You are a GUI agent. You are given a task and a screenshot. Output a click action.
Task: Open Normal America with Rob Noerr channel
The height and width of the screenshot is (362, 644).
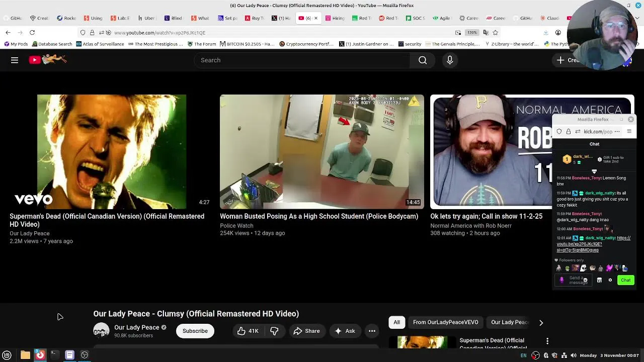click(x=471, y=226)
